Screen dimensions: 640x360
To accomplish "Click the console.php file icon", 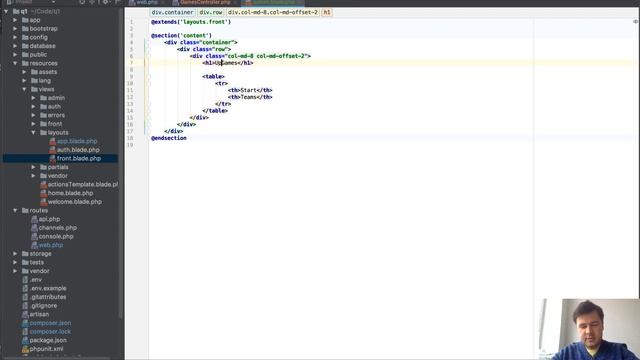I will [x=34, y=236].
